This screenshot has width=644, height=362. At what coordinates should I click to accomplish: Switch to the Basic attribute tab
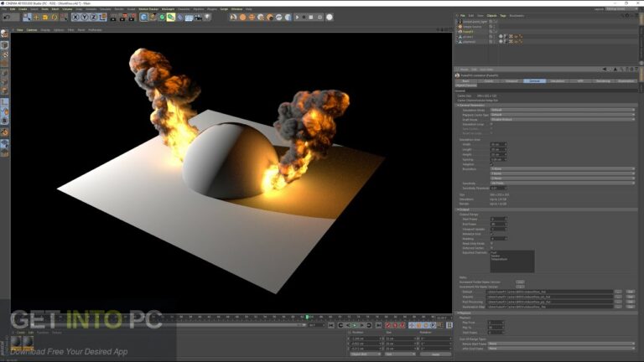(x=465, y=80)
